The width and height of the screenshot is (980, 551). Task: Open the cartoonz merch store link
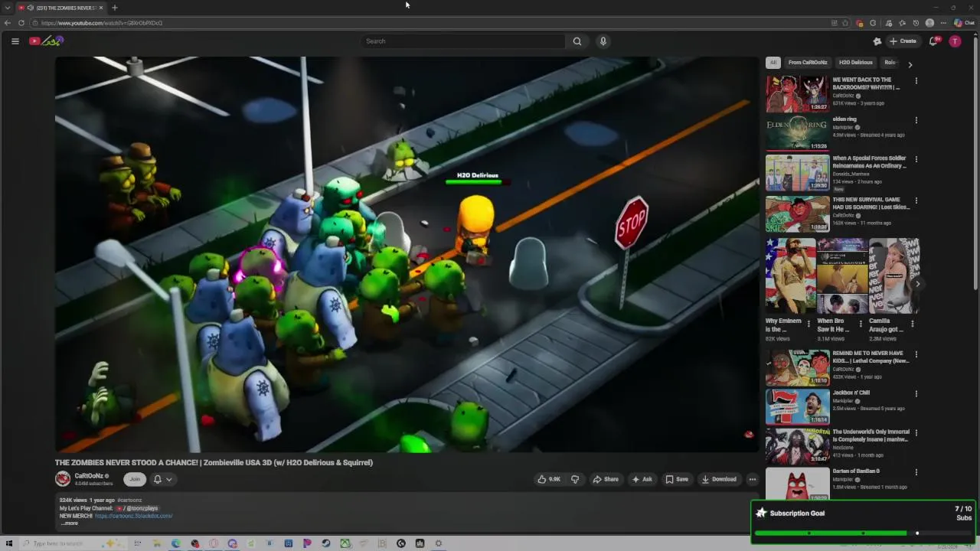click(133, 516)
